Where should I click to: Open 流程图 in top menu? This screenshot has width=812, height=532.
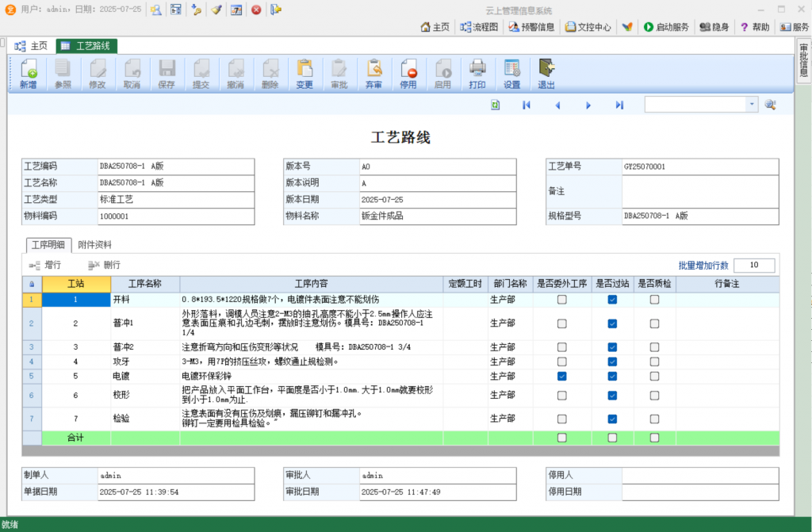pos(479,27)
